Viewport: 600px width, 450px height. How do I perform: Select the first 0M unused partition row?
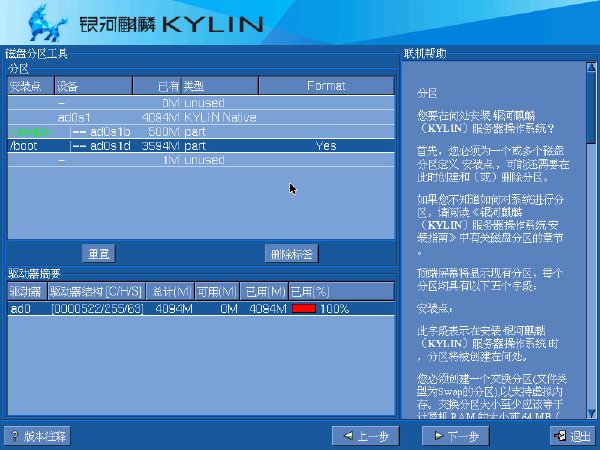coord(201,103)
